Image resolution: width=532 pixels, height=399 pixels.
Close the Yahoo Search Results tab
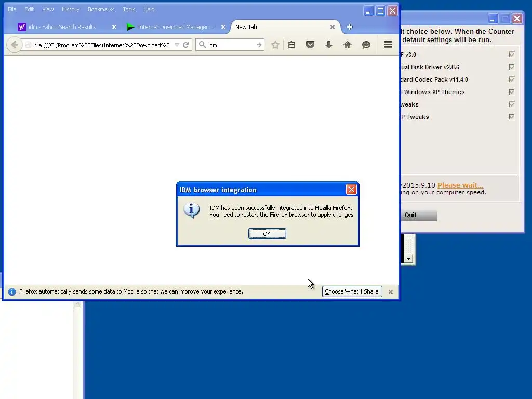[x=114, y=27]
